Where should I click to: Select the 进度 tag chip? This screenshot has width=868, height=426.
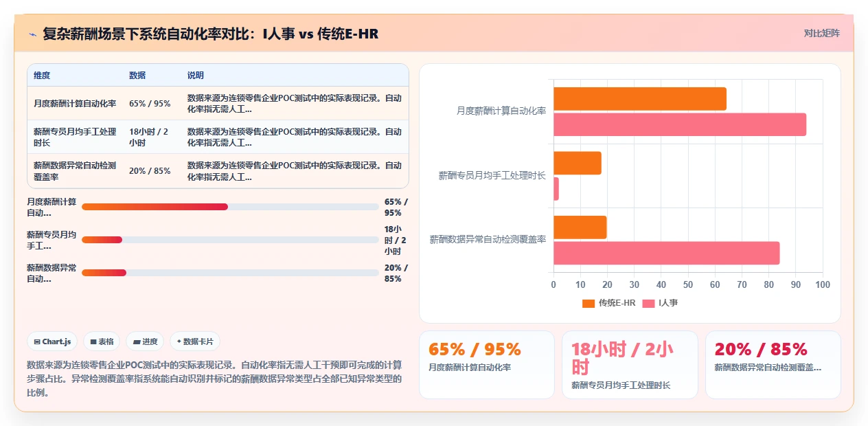point(145,341)
